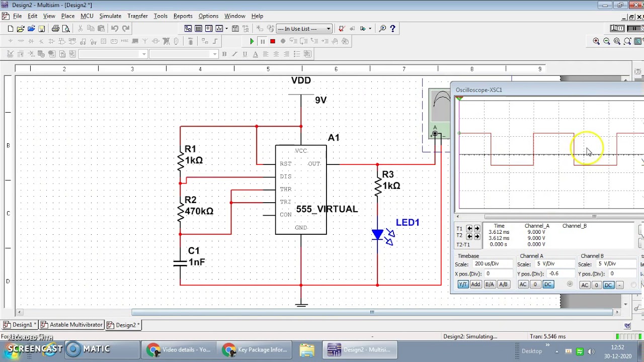Set Channel A coupling to AC
This screenshot has width=644, height=362.
(523, 285)
